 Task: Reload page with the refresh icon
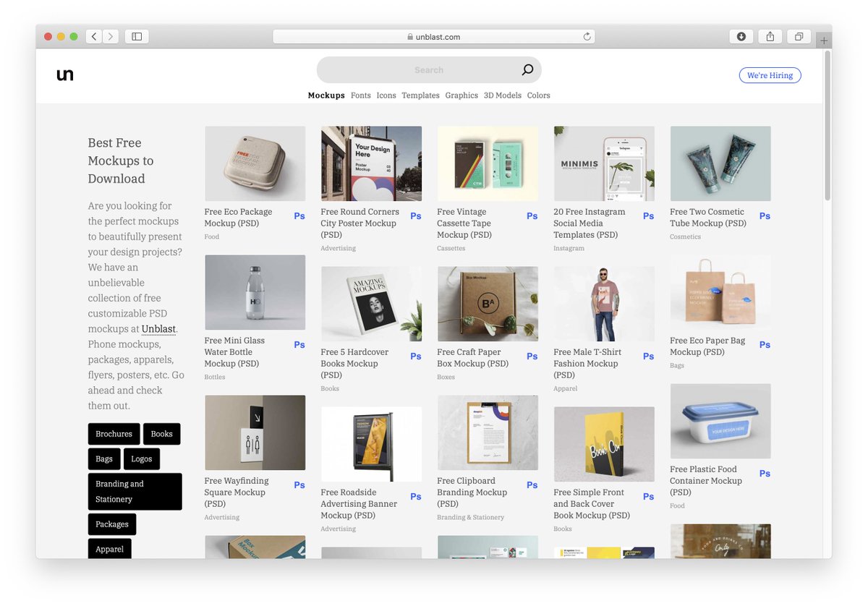click(587, 36)
